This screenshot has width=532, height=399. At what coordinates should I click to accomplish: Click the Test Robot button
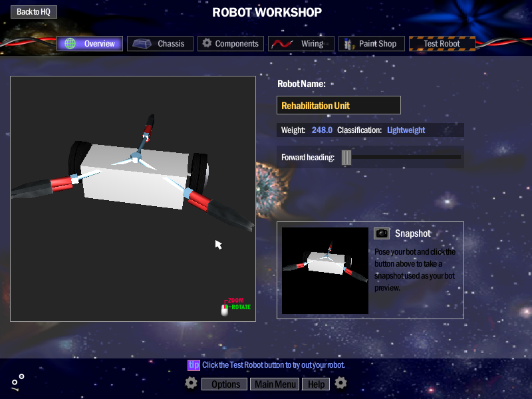click(442, 43)
